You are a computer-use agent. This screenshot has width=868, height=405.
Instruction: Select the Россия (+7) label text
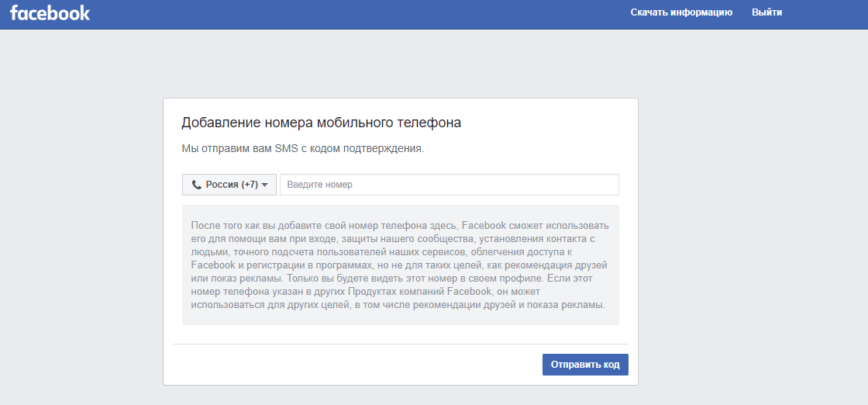click(232, 185)
